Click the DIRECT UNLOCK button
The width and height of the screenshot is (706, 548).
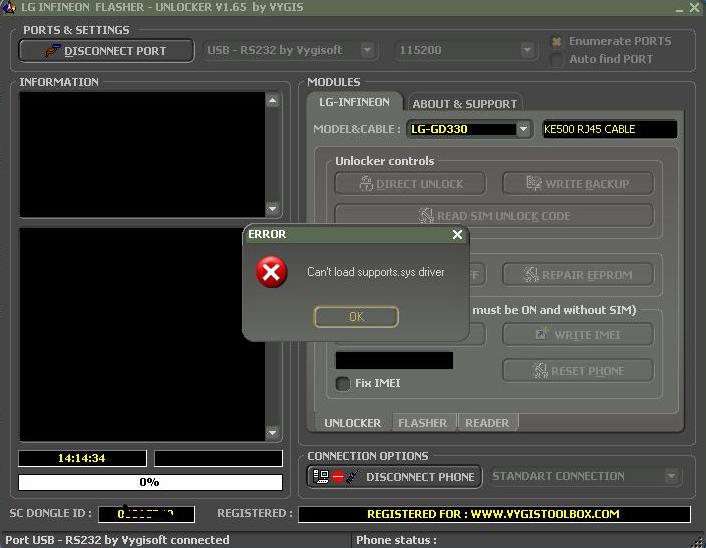[410, 184]
